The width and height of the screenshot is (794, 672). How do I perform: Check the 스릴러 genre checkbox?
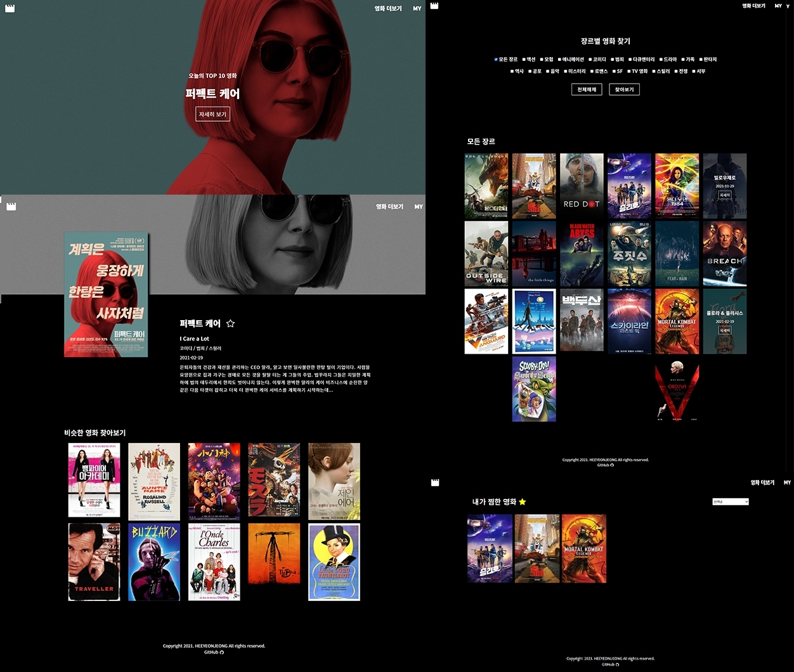click(x=654, y=72)
